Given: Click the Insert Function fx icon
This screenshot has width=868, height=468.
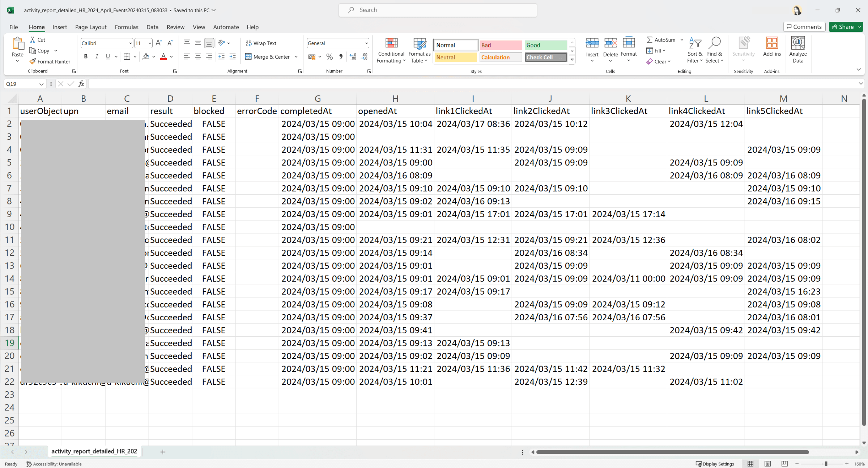Looking at the screenshot, I should pyautogui.click(x=81, y=84).
